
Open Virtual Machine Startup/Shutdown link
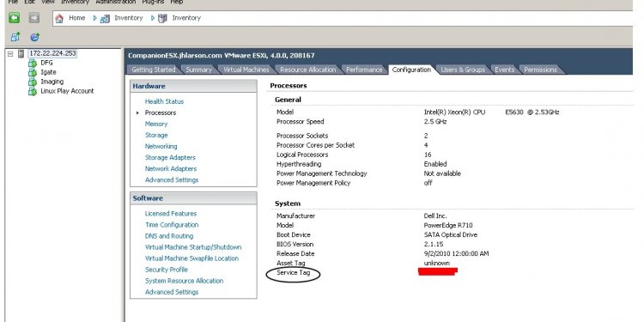193,247
